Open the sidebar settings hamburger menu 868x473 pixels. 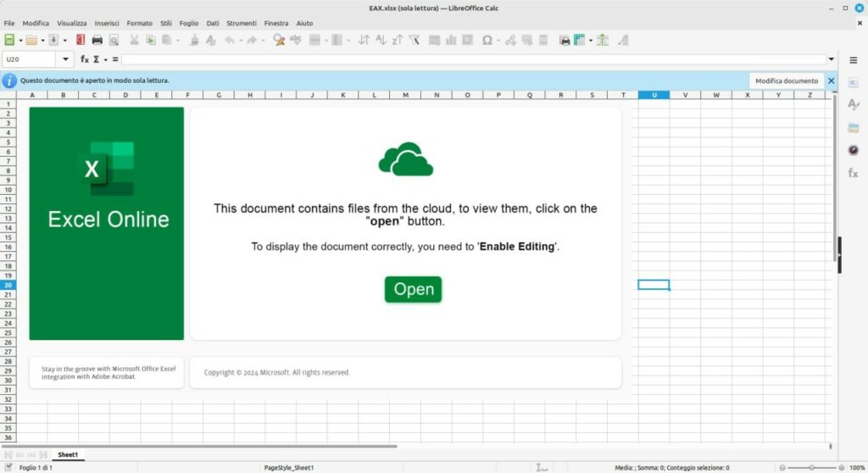pyautogui.click(x=854, y=60)
